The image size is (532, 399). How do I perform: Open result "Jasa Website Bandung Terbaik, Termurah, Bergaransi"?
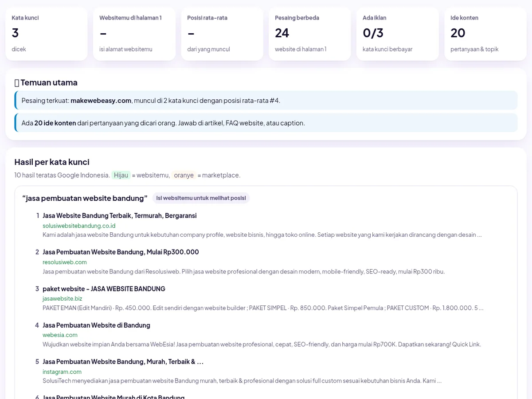click(120, 215)
